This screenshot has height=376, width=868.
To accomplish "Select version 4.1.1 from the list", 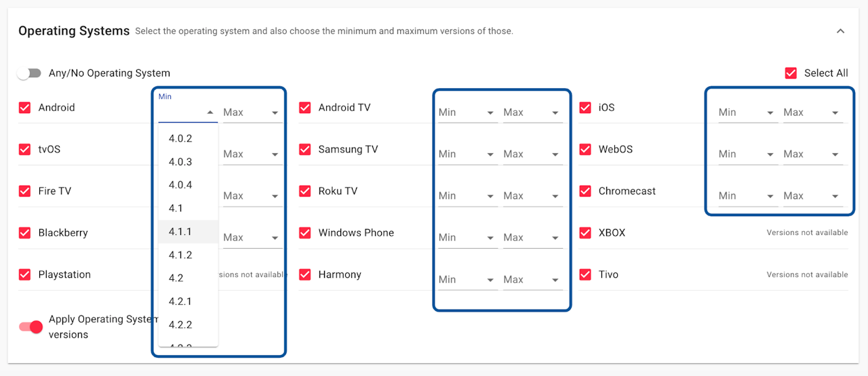I will (180, 232).
